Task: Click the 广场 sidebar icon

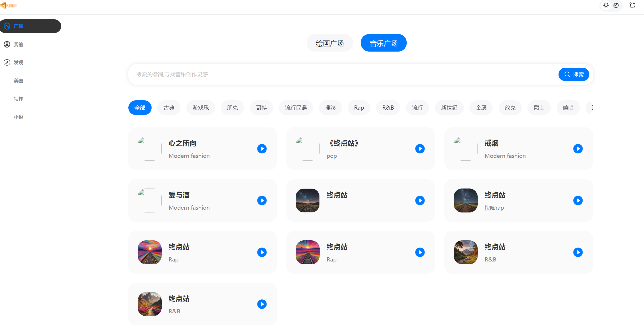Action: 7,26
